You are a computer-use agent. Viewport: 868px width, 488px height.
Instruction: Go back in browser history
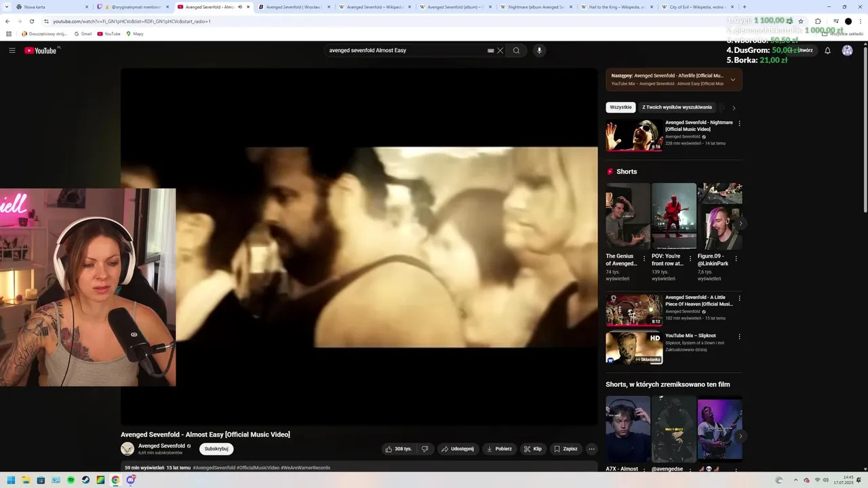7,21
